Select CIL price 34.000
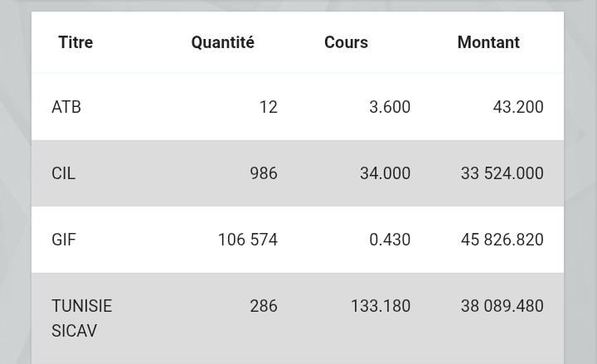The height and width of the screenshot is (364, 597). click(x=385, y=173)
